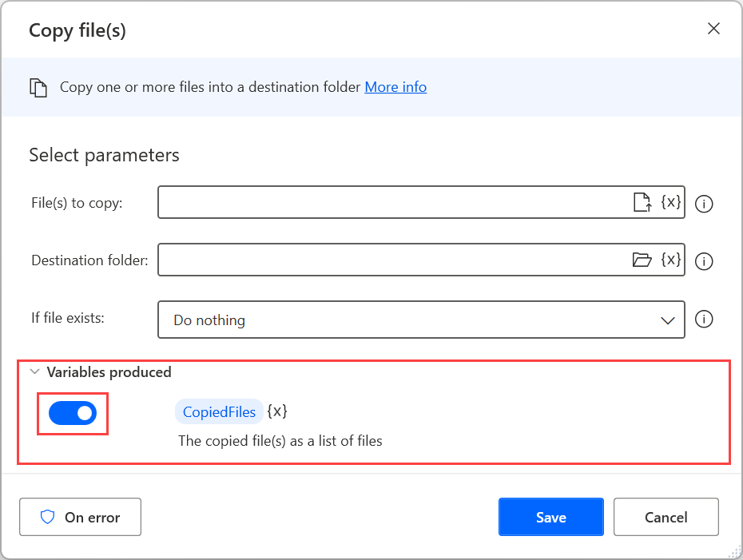Click 'The copied file(s) as a list of files' text
Image resolution: width=743 pixels, height=560 pixels.
point(280,441)
